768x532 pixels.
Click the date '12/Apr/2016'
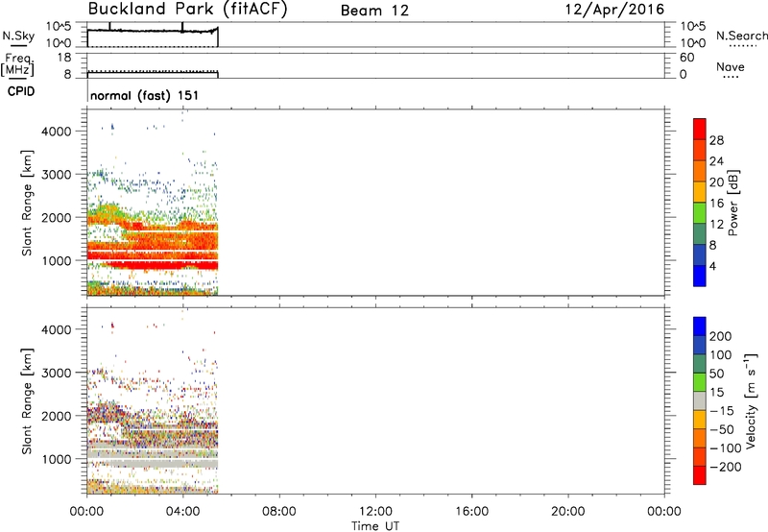(614, 10)
